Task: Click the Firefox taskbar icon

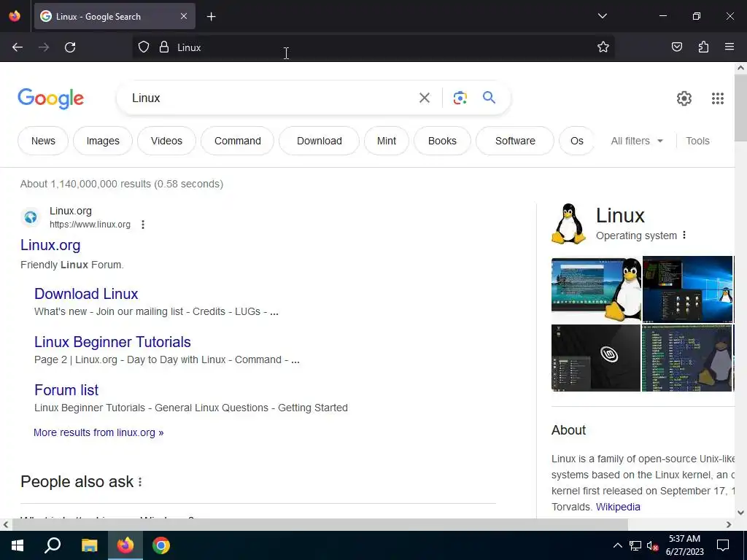Action: coord(125,545)
